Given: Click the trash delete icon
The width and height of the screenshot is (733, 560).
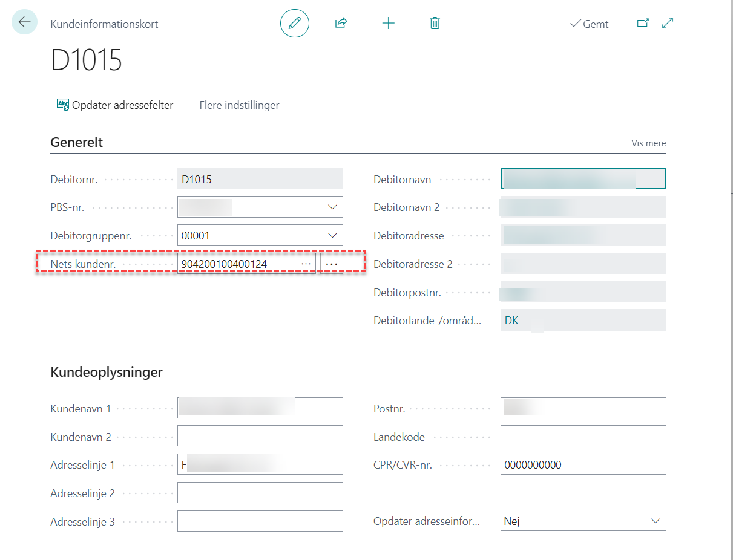Looking at the screenshot, I should [x=435, y=24].
